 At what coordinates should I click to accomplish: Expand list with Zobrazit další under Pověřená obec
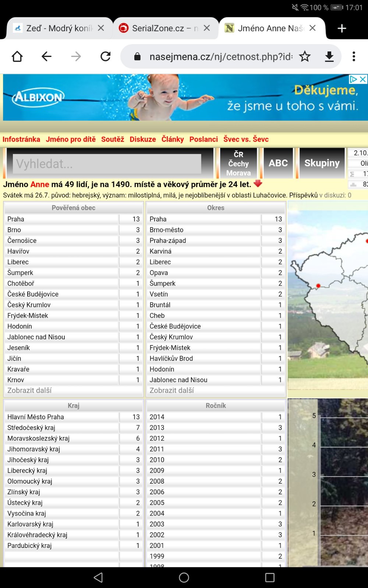pos(29,390)
